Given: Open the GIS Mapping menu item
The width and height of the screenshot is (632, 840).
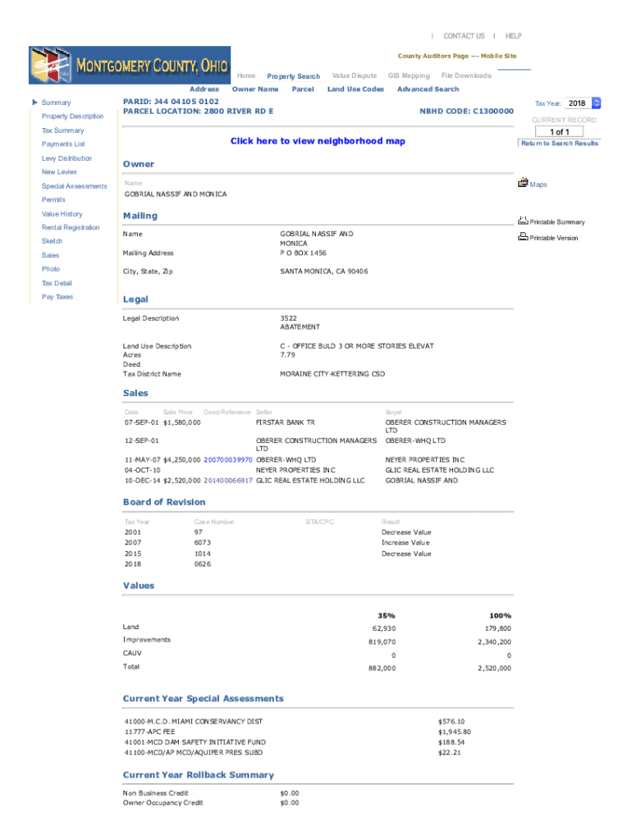Looking at the screenshot, I should [409, 76].
